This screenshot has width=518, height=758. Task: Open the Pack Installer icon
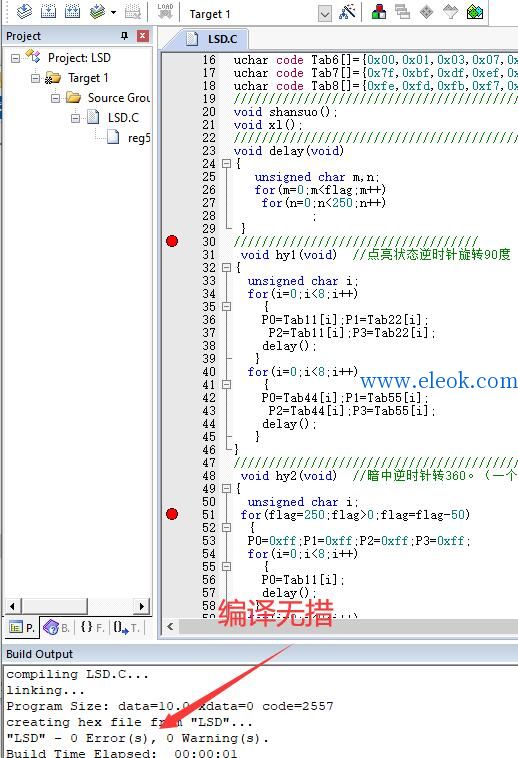tap(475, 12)
